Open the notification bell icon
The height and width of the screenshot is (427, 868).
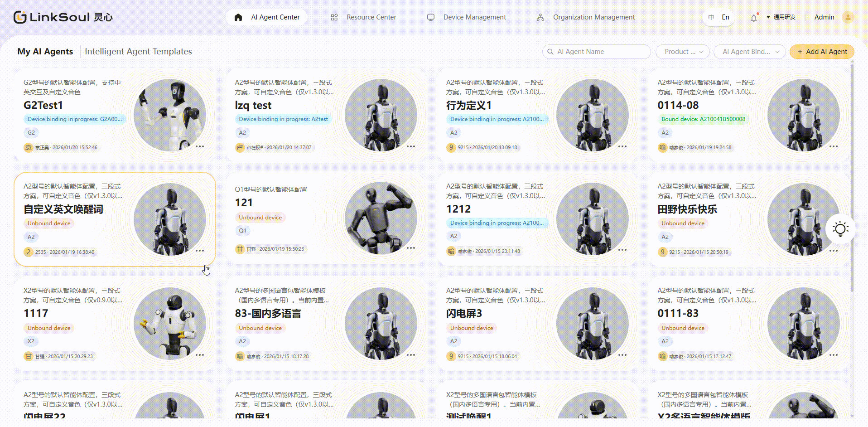[754, 18]
